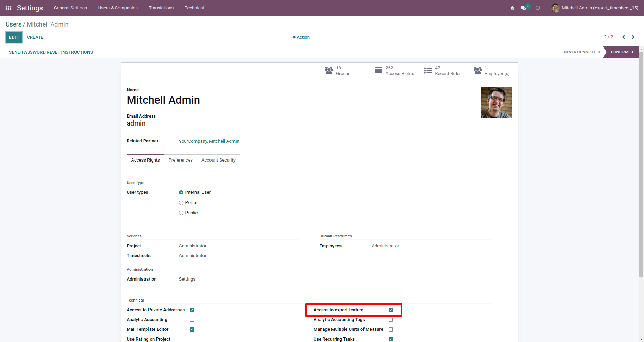The image size is (644, 342).
Task: Toggle Analytic Accounting checkbox
Action: (192, 320)
